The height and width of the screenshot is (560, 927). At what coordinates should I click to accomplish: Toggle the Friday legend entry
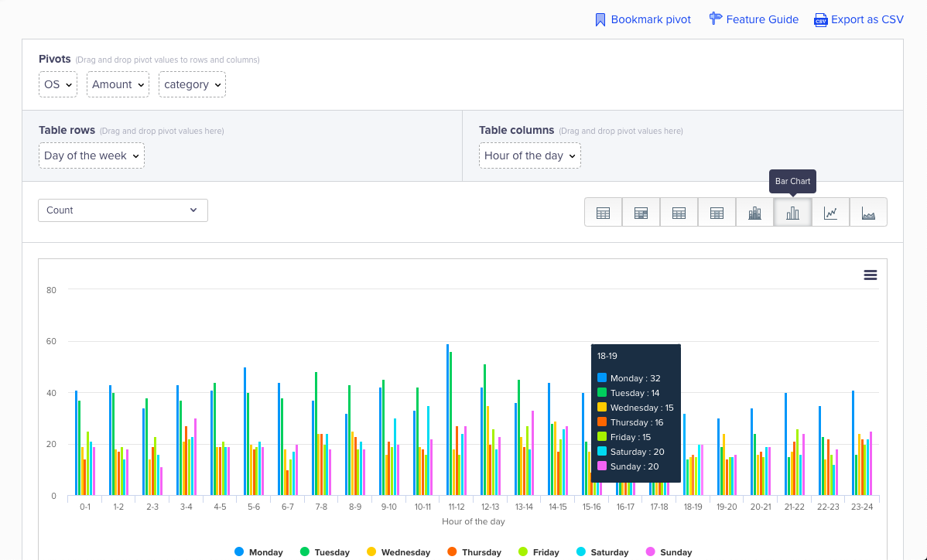point(538,552)
